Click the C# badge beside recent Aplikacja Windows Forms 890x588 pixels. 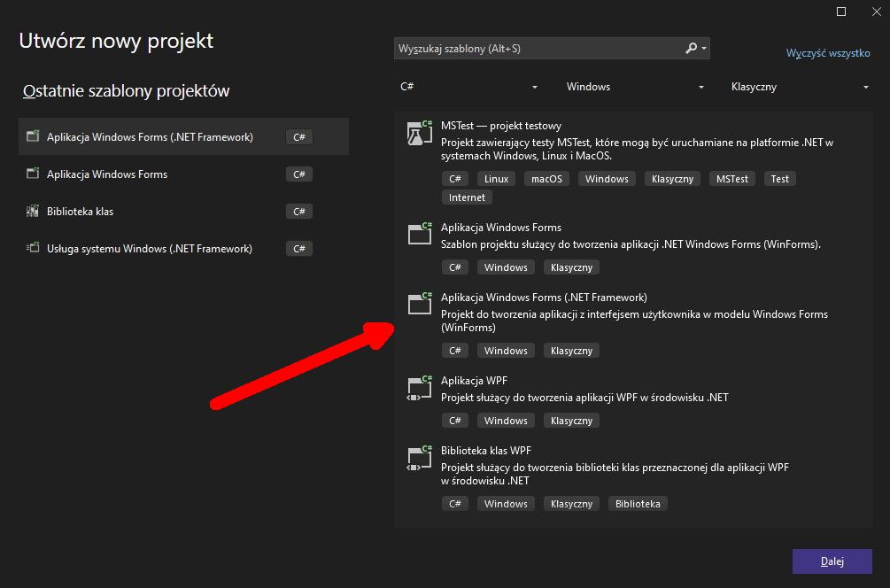[x=299, y=174]
